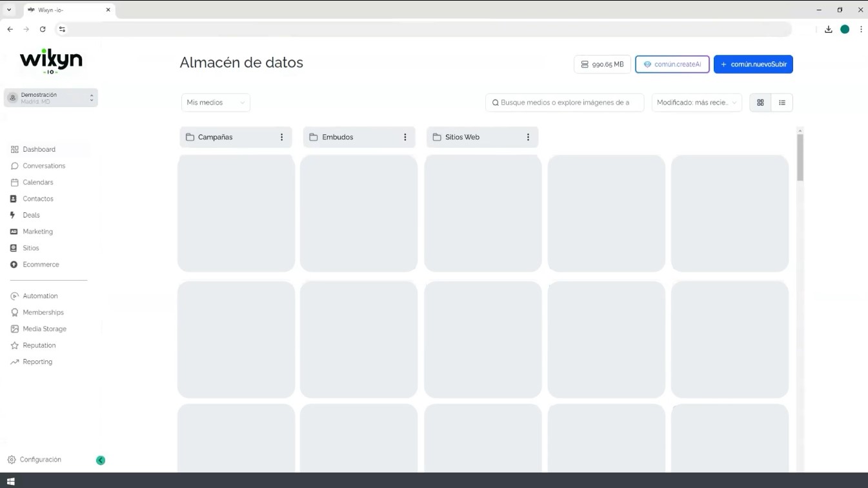Click the green browser profile avatar
This screenshot has width=868, height=488.
(845, 29)
